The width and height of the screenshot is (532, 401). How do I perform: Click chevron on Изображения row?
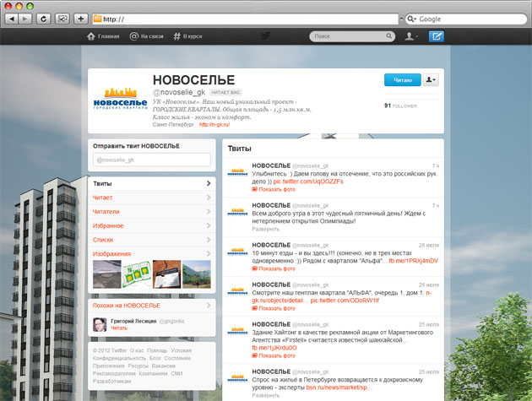click(x=209, y=254)
